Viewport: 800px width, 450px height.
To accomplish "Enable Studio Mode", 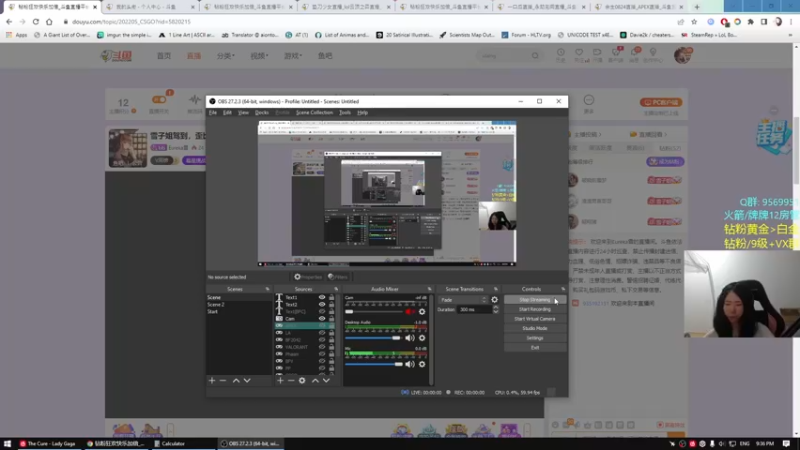I will coord(535,329).
